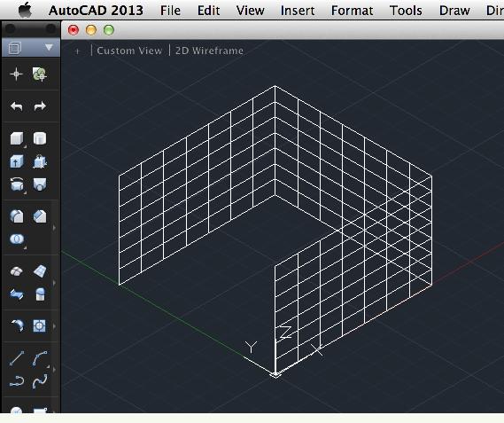Close the drawing window with red button
This screenshot has width=504, height=423.
pos(74,30)
